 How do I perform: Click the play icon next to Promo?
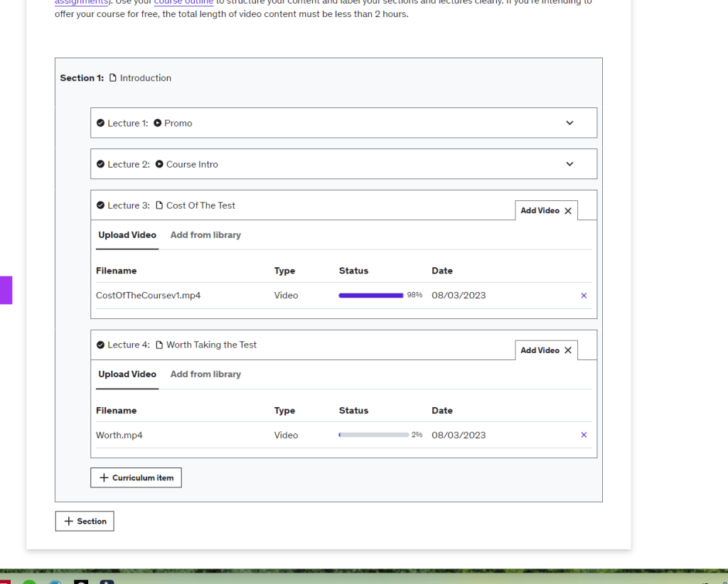point(157,123)
